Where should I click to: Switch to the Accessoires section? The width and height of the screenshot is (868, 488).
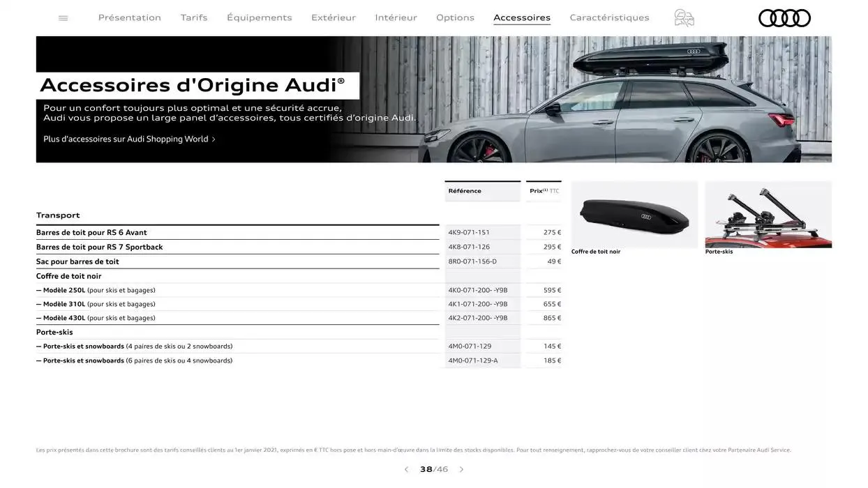(521, 16)
